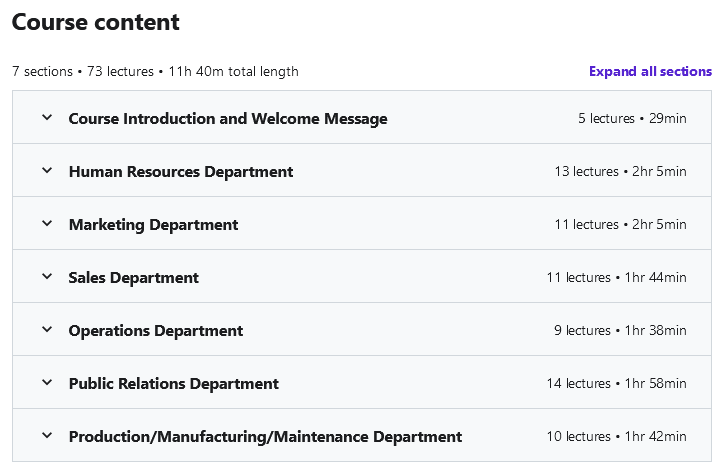This screenshot has width=725, height=472.
Task: Select the Public Relations Department title
Action: coord(174,384)
